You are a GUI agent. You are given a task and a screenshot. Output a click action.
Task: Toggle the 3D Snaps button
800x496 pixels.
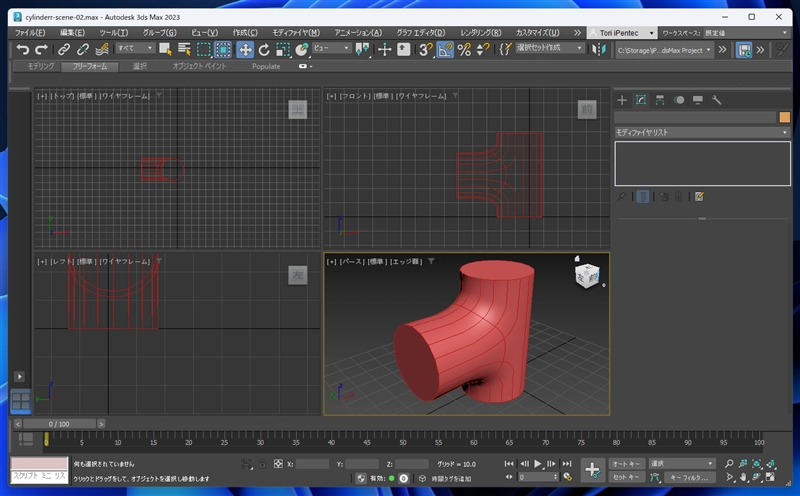point(426,49)
